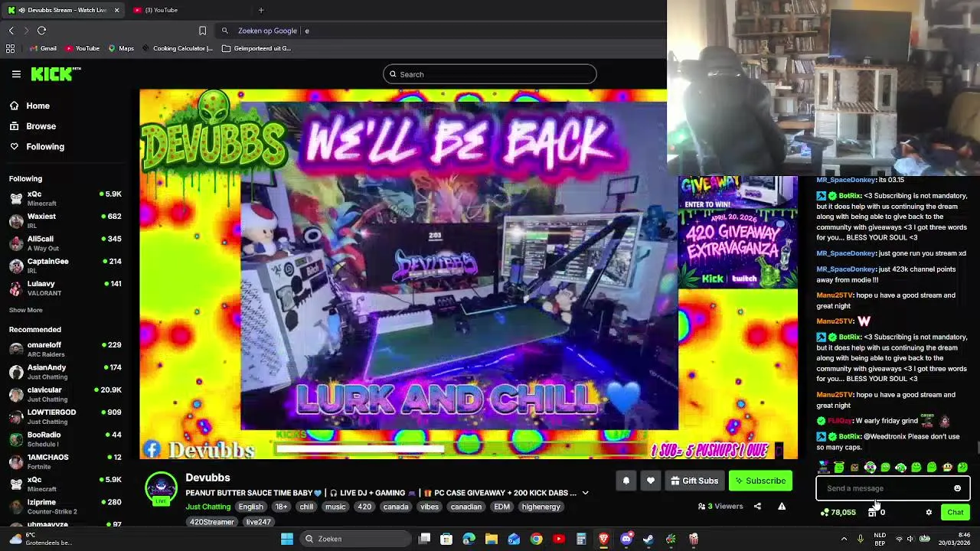Send message with green Chat button
Image resolution: width=980 pixels, height=551 pixels.
pyautogui.click(x=955, y=512)
